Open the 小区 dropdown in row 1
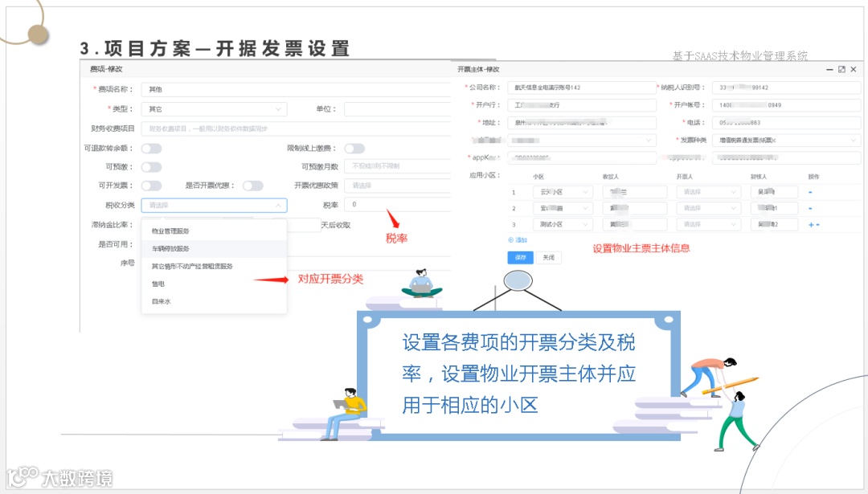Screen dimensions: 868x494 click(563, 192)
